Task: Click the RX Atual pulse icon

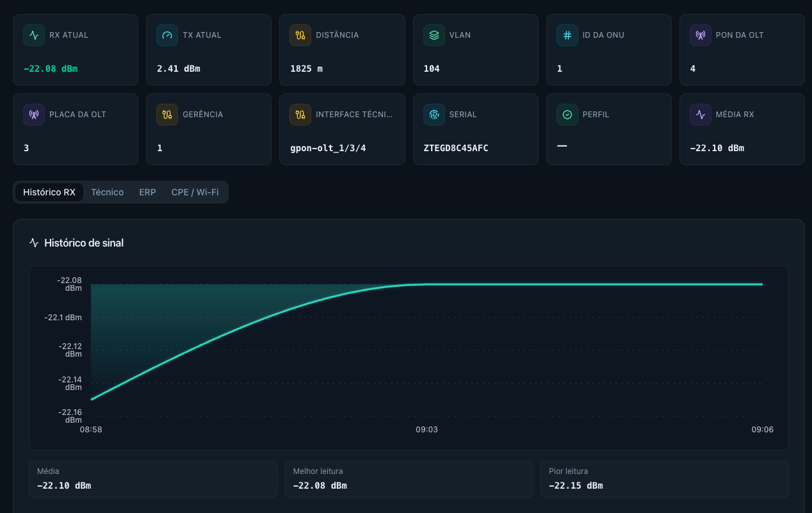Action: pyautogui.click(x=34, y=35)
